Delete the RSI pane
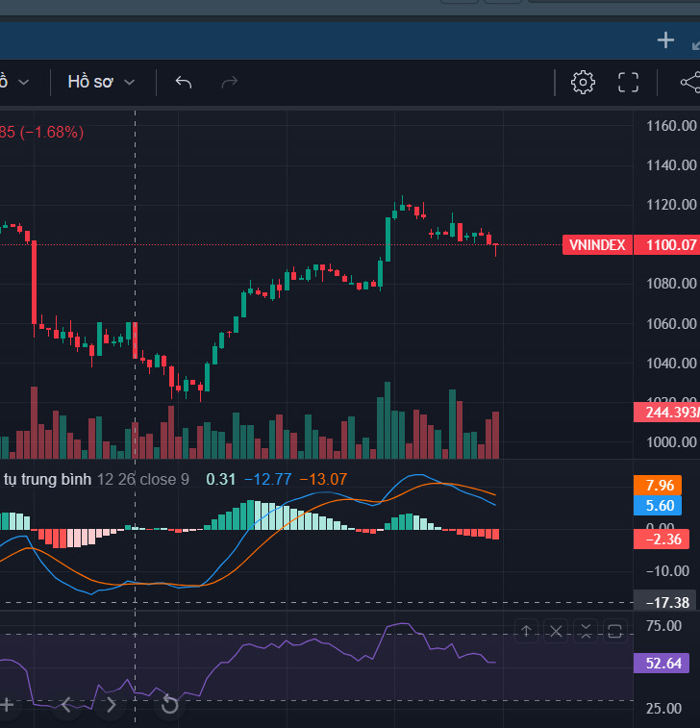 point(557,631)
